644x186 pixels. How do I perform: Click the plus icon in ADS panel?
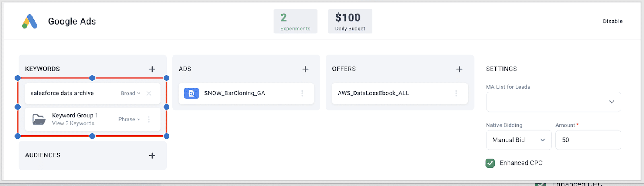click(x=305, y=69)
